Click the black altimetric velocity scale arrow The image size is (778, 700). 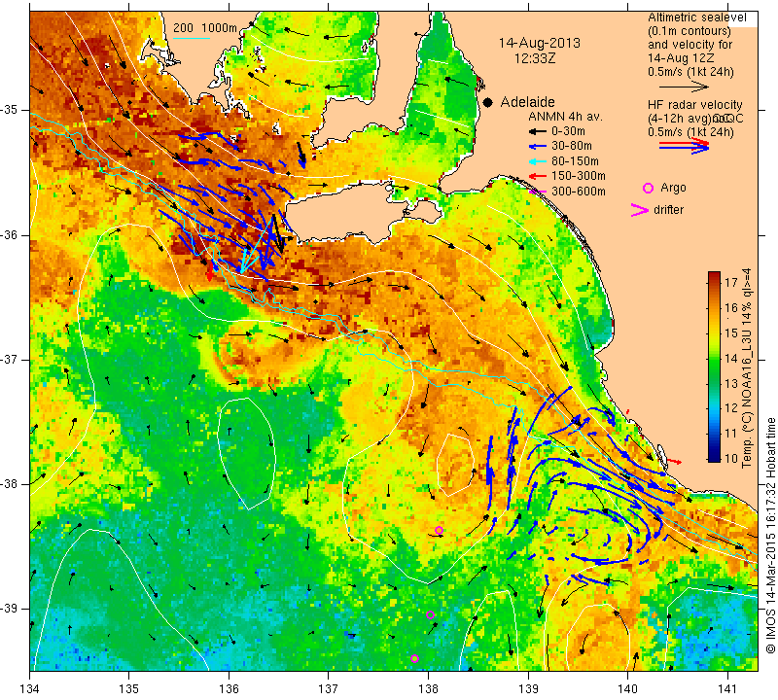coord(684,87)
